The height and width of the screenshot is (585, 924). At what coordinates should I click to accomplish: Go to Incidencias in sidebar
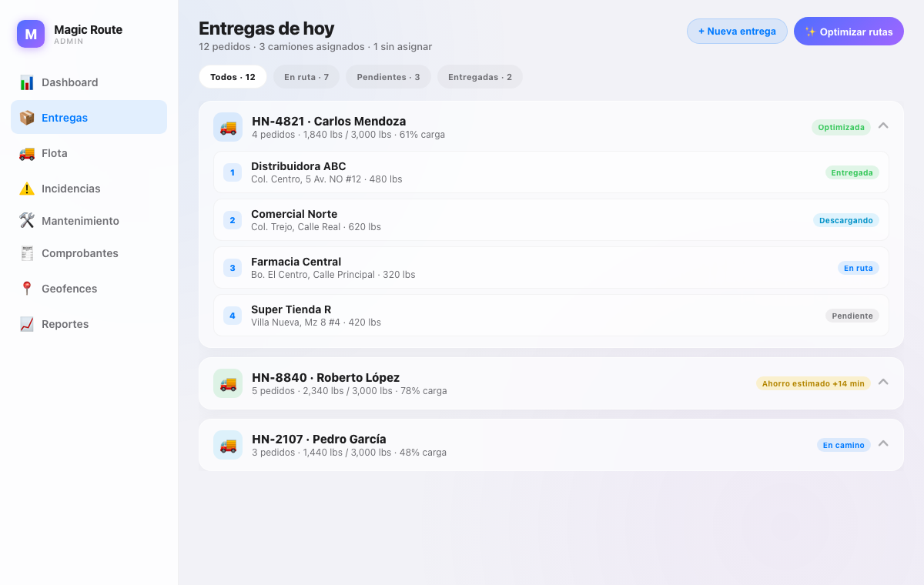coord(89,189)
